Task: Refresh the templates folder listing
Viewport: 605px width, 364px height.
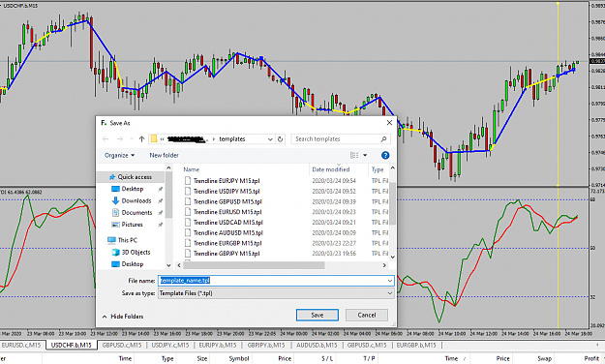Action: (281, 139)
